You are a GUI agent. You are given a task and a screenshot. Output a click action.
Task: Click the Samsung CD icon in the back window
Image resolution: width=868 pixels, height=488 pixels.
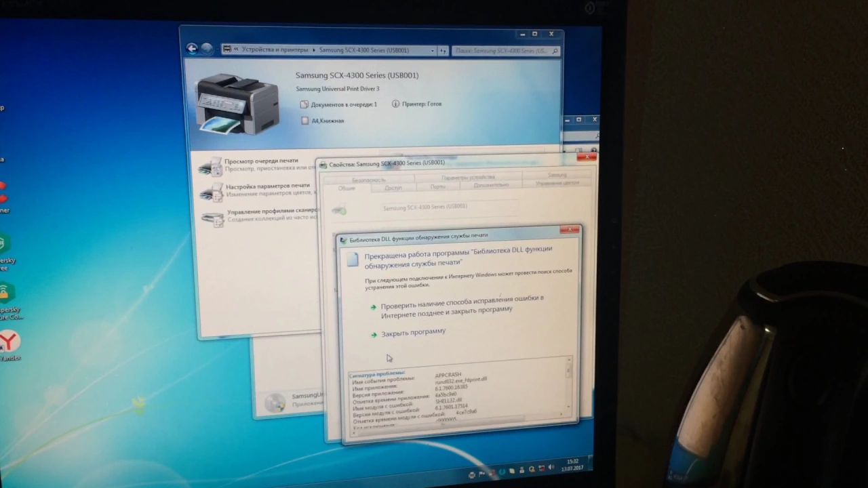click(x=275, y=403)
